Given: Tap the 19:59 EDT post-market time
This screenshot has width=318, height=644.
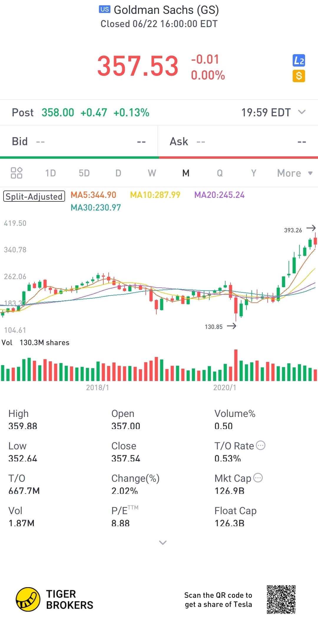Looking at the screenshot, I should [266, 112].
